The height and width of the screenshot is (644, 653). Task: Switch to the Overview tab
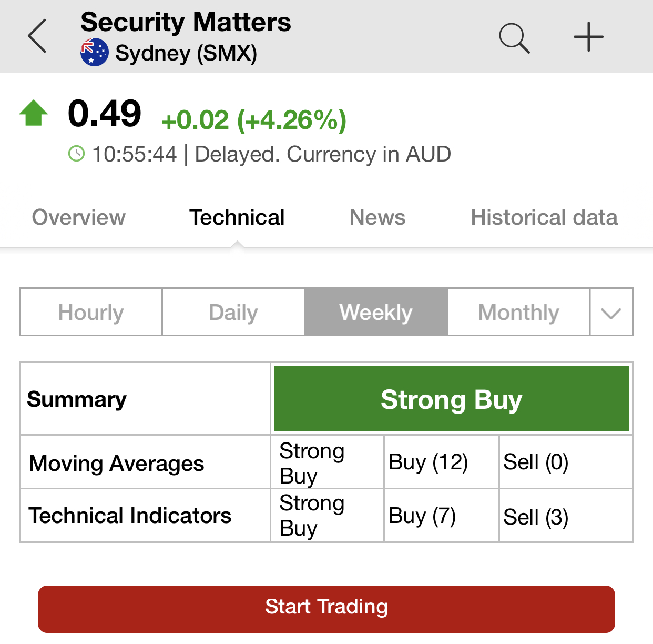click(x=79, y=217)
